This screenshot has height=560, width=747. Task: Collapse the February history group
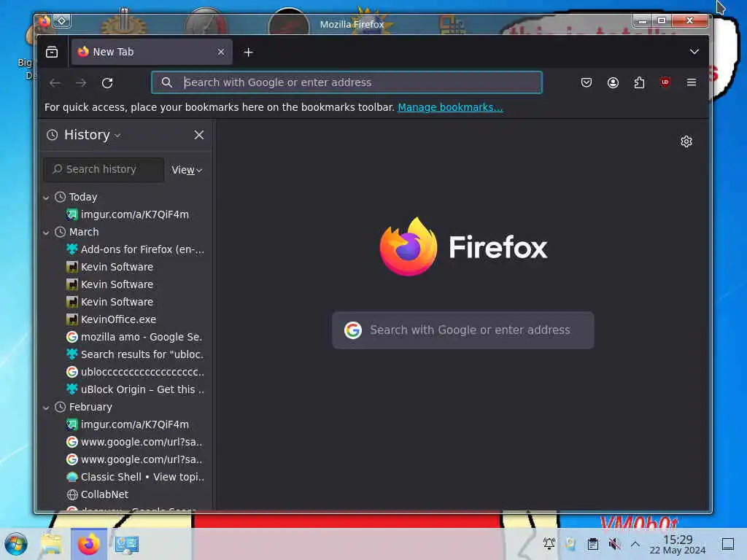[x=46, y=407]
